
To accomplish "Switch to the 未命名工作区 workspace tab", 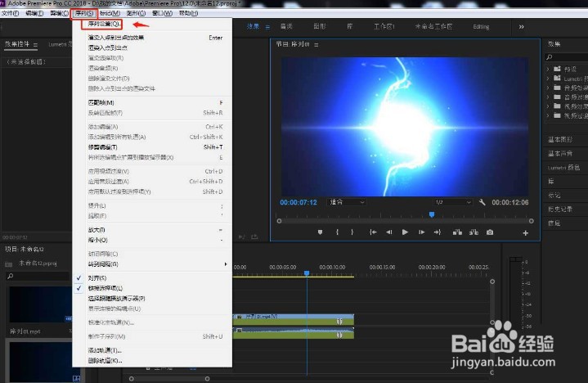I will [x=433, y=26].
